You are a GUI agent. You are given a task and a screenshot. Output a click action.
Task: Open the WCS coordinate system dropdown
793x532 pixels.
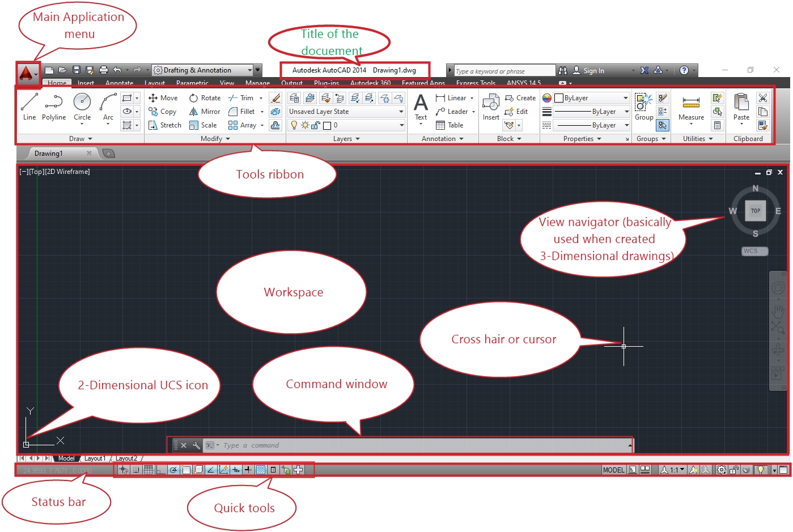coord(754,251)
